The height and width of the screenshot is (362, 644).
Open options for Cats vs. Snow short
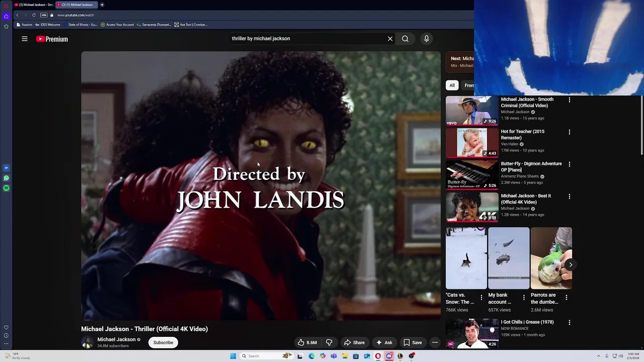click(x=481, y=298)
